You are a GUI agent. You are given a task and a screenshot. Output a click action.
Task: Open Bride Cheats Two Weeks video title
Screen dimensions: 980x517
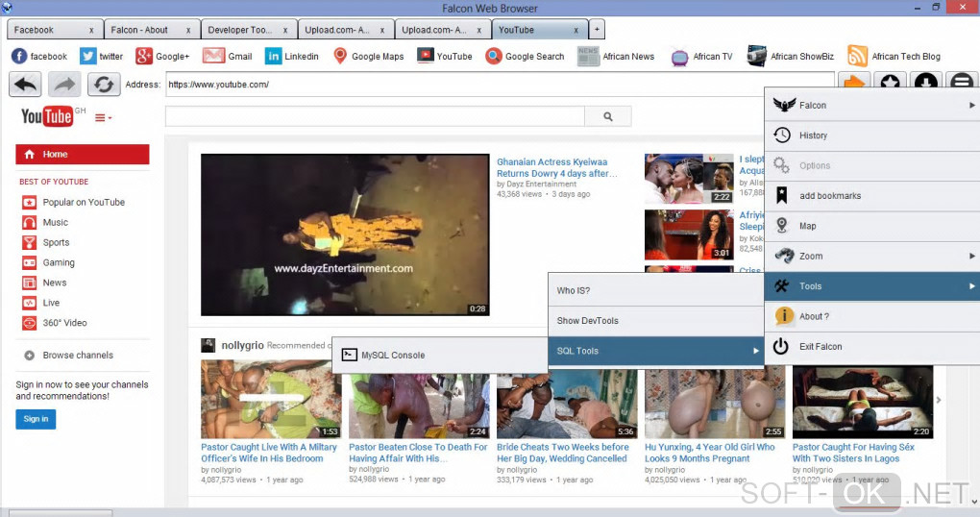562,453
